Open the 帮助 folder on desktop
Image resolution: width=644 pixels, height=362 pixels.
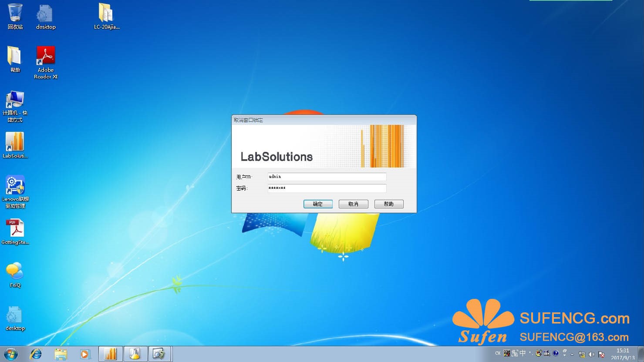[x=15, y=60]
